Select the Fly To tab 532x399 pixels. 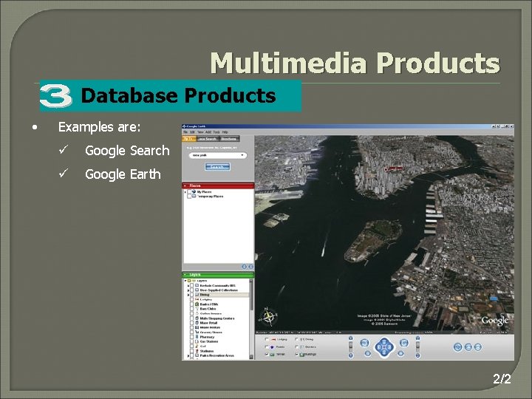click(x=189, y=139)
